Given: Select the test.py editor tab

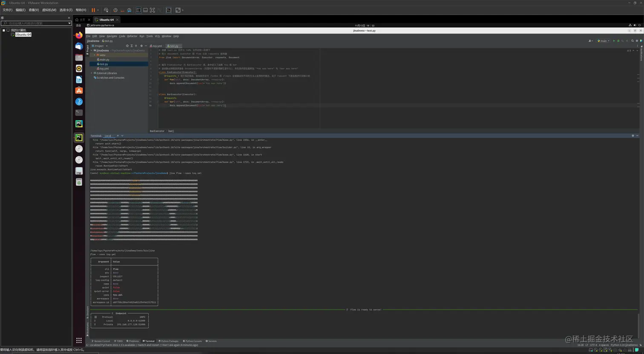Looking at the screenshot, I should point(174,46).
